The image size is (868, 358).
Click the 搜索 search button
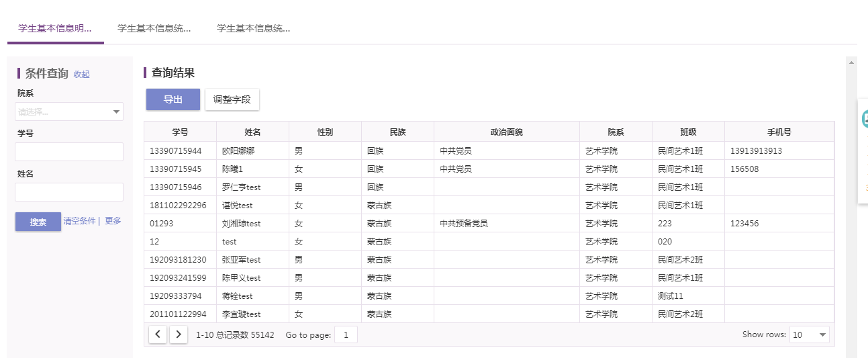(x=38, y=222)
